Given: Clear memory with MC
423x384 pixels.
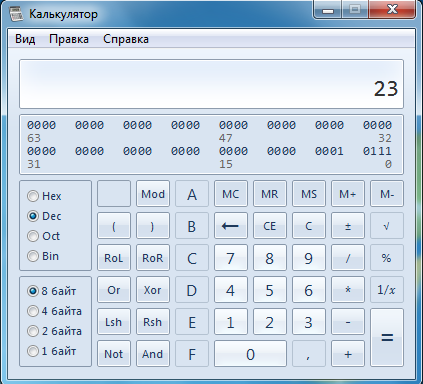Looking at the screenshot, I should point(231,194).
